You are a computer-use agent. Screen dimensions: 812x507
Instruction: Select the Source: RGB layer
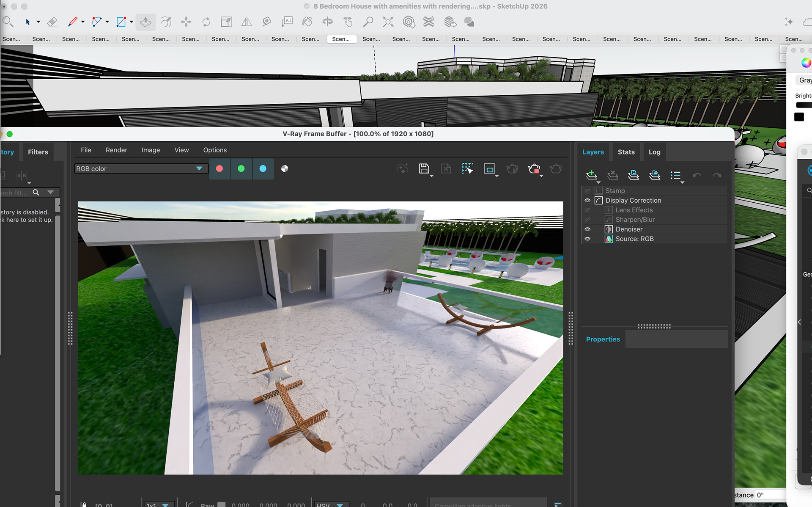tap(634, 239)
